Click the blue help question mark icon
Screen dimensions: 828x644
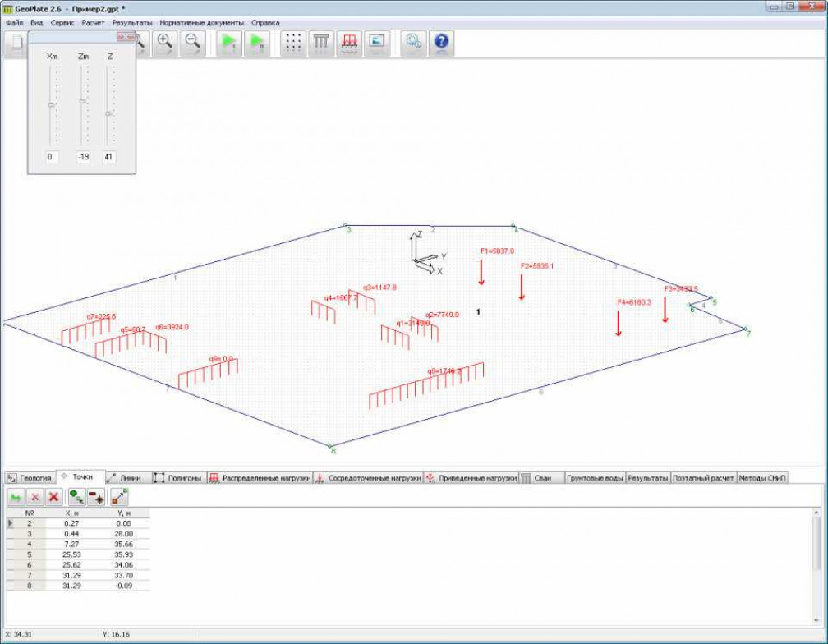(x=441, y=43)
